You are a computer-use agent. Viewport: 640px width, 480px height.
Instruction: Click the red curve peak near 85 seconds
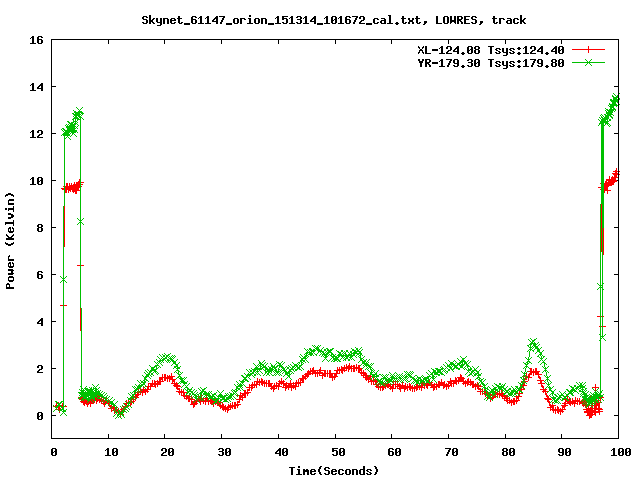[x=534, y=372]
